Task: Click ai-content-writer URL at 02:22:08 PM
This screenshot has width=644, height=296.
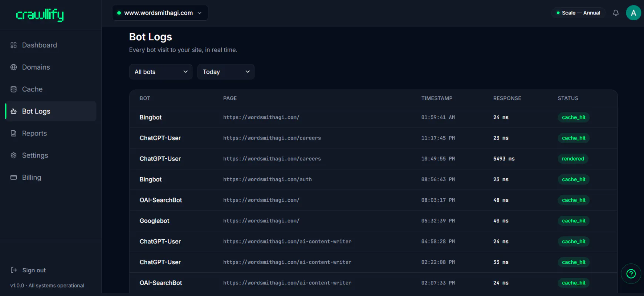Action: (x=287, y=262)
